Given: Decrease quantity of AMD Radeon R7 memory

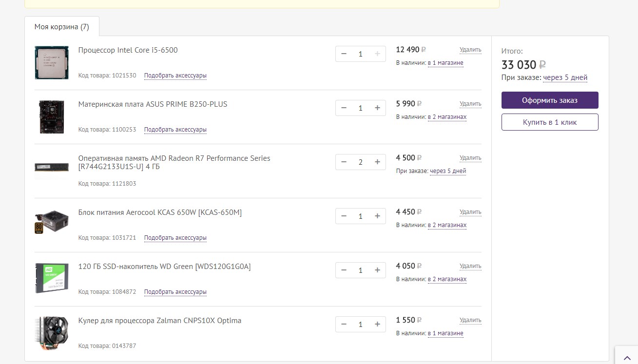Looking at the screenshot, I should (344, 162).
